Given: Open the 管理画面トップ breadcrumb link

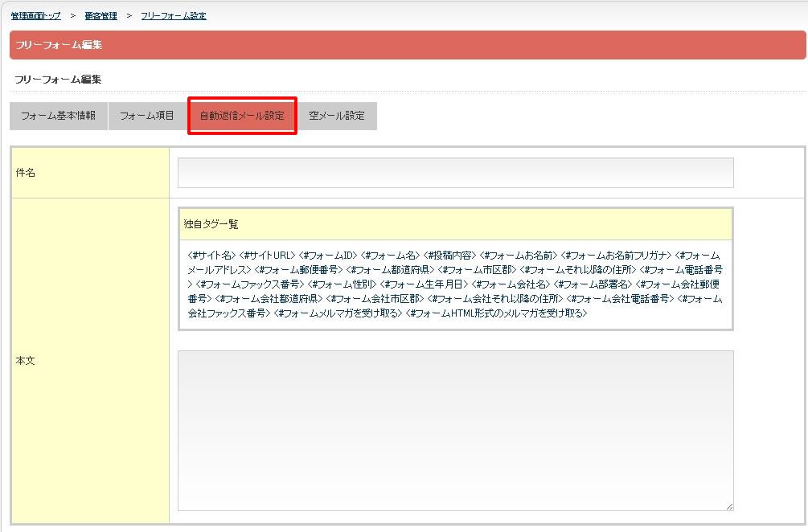Looking at the screenshot, I should 36,16.
